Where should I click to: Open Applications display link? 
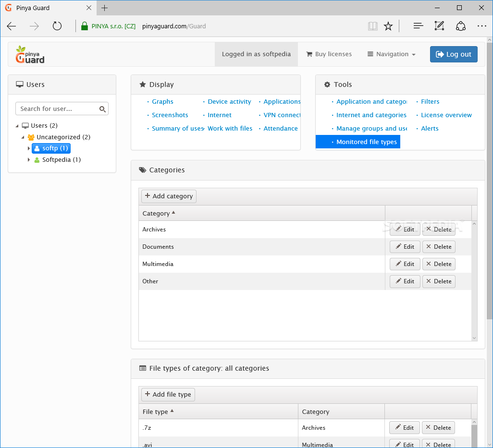click(x=282, y=101)
